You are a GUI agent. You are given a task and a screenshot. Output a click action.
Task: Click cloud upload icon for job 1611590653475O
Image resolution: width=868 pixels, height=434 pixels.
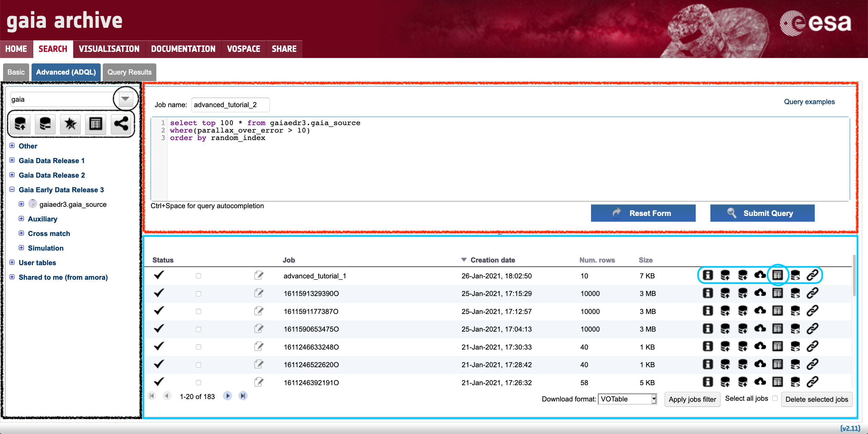point(760,329)
